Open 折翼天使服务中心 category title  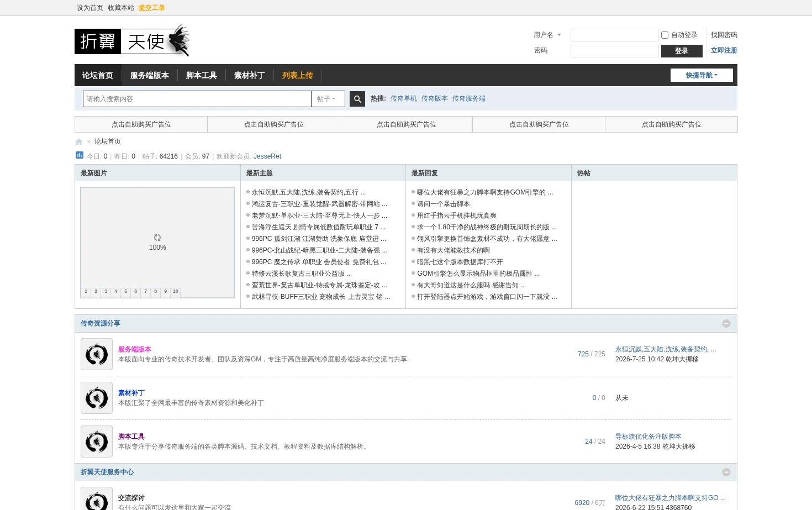(x=107, y=472)
